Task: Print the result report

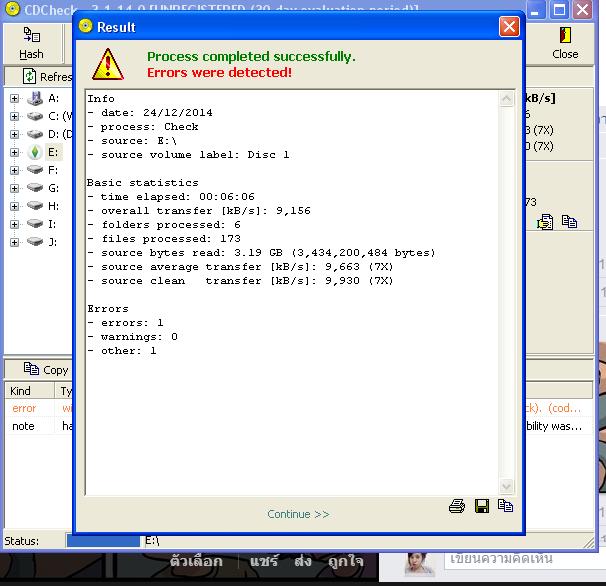Action: point(457,507)
